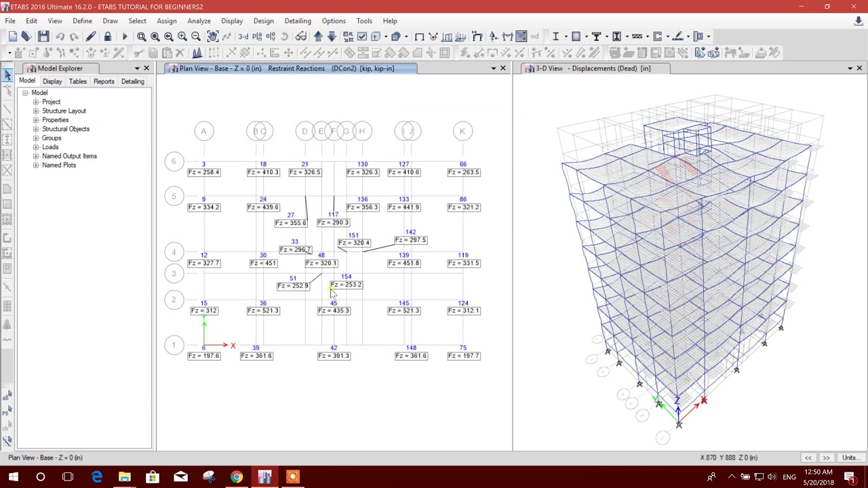The width and height of the screenshot is (868, 488).
Task: Activate the Rubber Band Zoom tool
Action: tap(142, 36)
